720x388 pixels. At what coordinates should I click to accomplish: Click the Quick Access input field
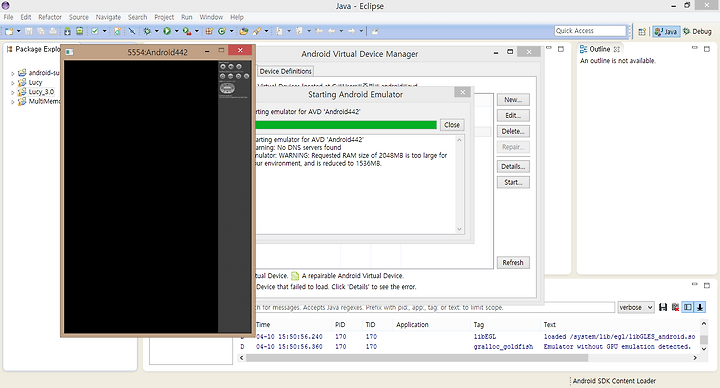[x=590, y=31]
